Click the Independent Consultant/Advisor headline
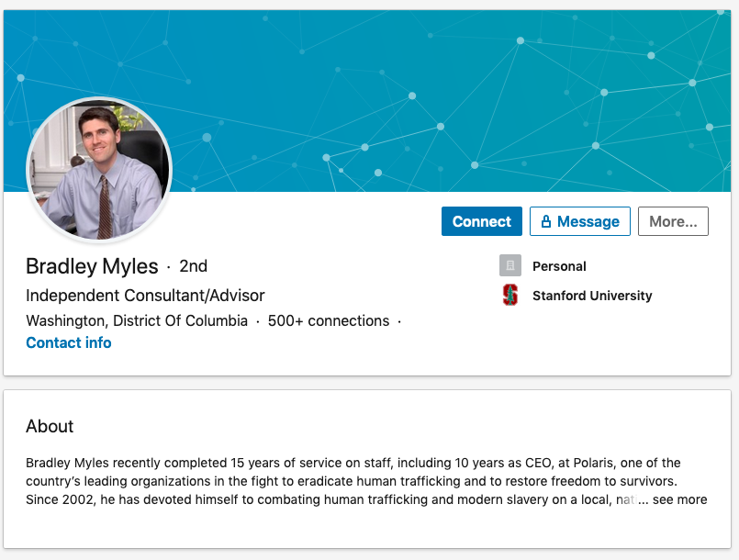The height and width of the screenshot is (560, 739). click(145, 296)
